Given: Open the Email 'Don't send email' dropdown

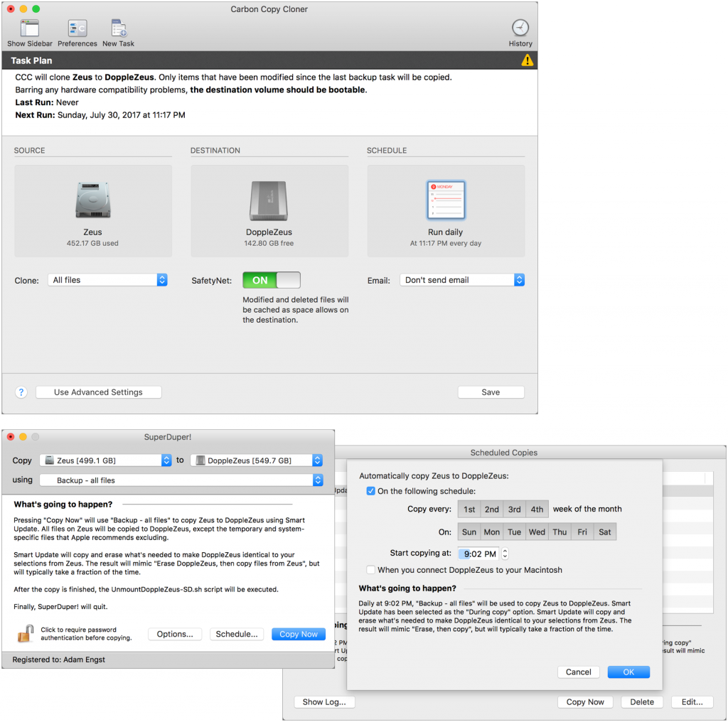Looking at the screenshot, I should pos(462,280).
